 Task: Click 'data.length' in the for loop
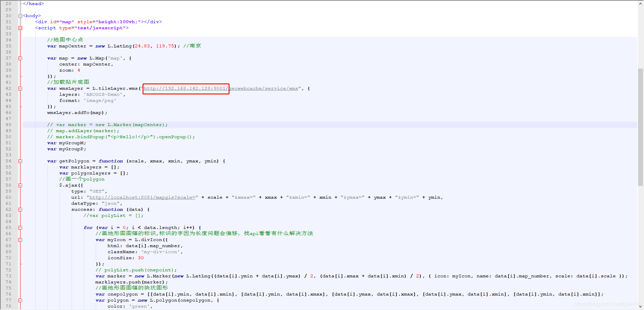160,228
